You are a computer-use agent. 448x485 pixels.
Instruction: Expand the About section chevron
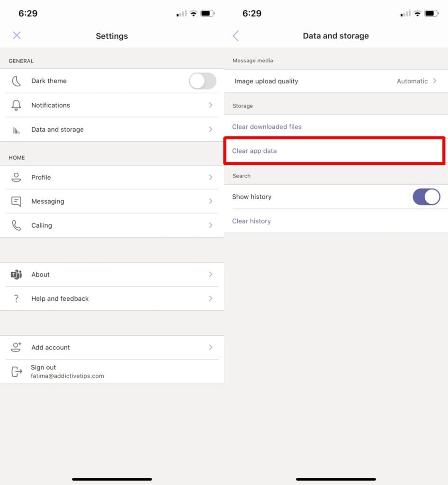point(211,274)
